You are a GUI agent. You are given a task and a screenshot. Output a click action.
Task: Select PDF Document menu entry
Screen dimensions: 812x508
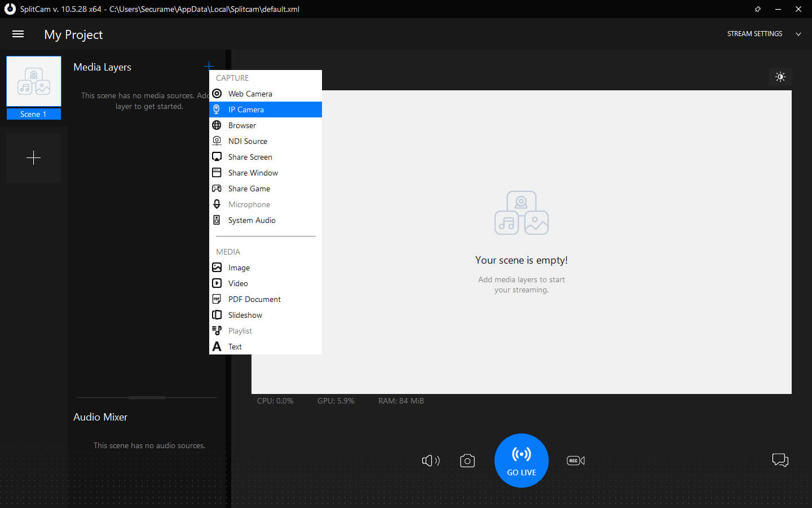[266, 299]
